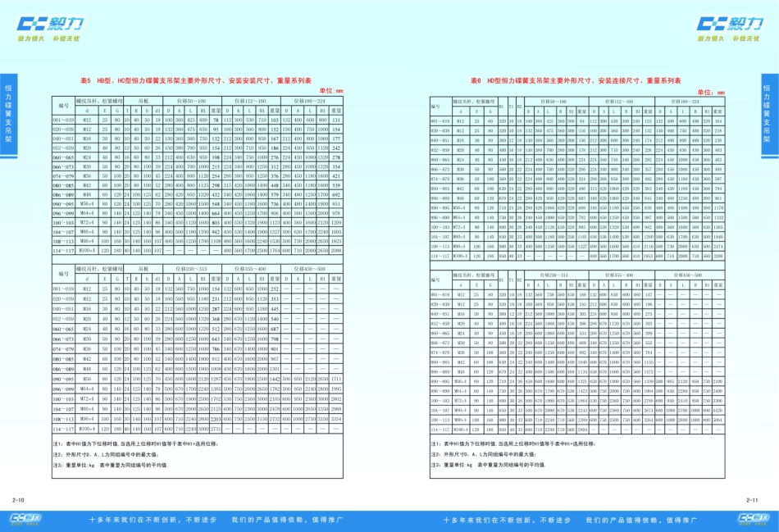Click Table 6 header 位移180~224
The image size is (779, 532).
coord(685,102)
